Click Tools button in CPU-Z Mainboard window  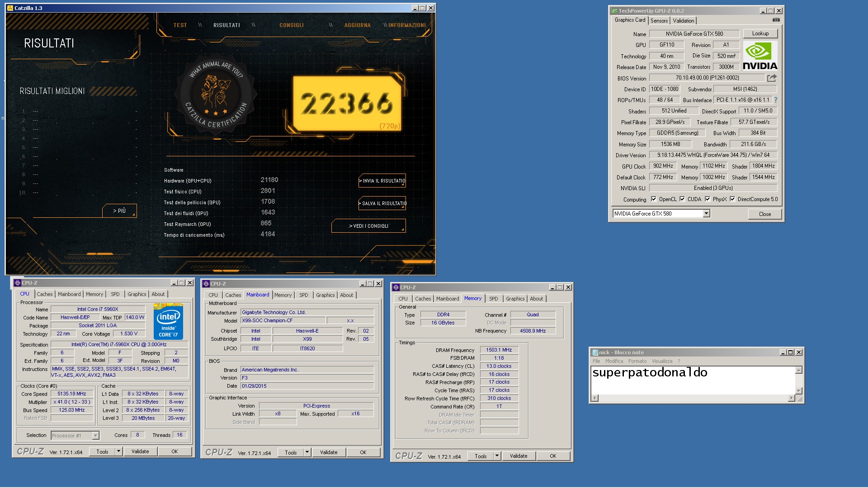pyautogui.click(x=291, y=452)
